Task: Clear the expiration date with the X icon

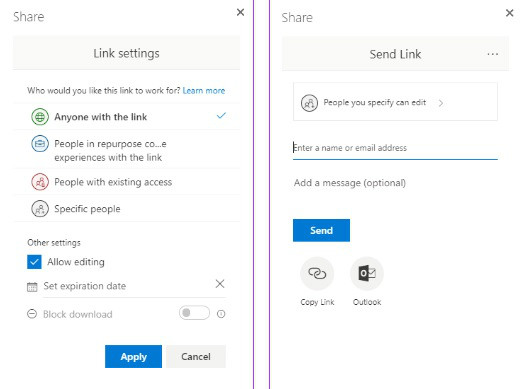Action: pos(220,284)
